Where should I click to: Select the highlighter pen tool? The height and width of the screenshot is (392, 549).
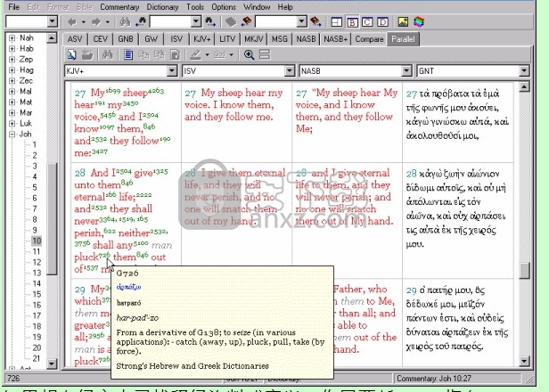pos(195,54)
